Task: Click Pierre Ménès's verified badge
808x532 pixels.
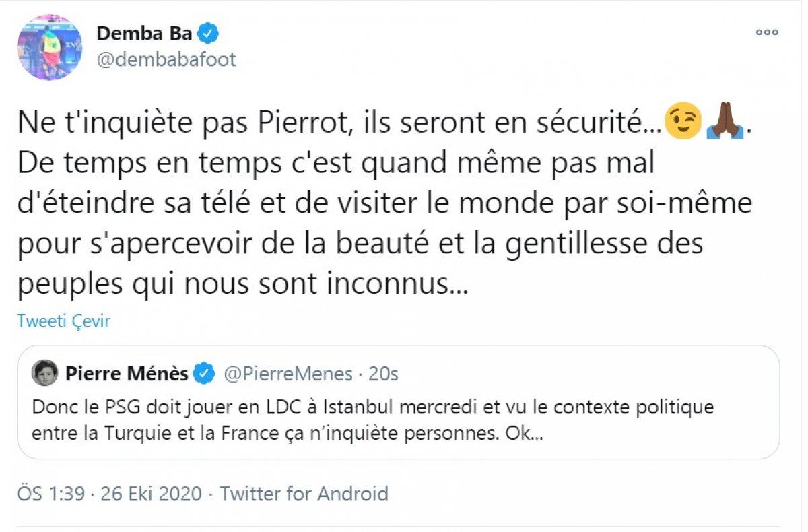Action: 205,373
